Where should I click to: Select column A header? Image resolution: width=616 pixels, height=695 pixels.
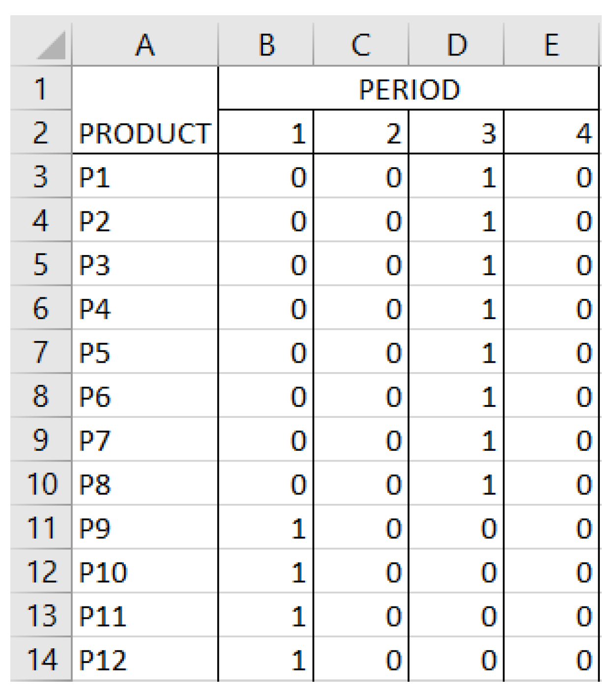(145, 45)
